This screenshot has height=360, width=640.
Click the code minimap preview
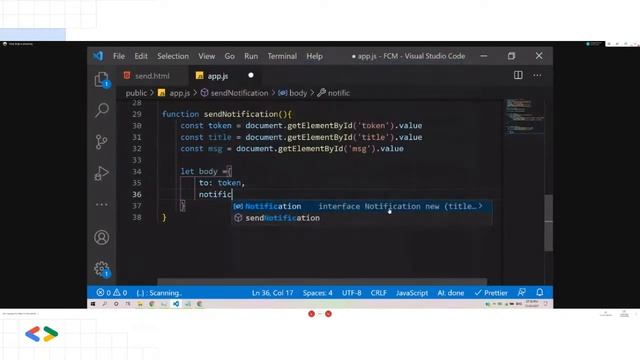(524, 116)
